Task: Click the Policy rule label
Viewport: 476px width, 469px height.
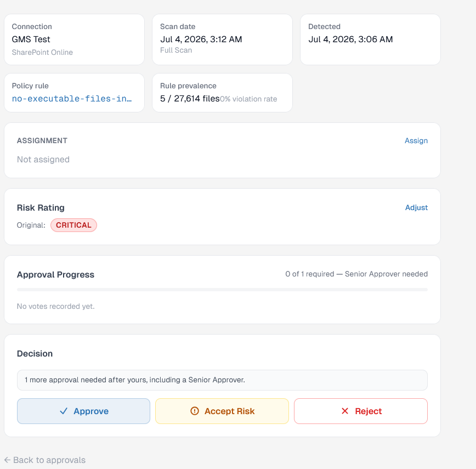Action: point(30,86)
